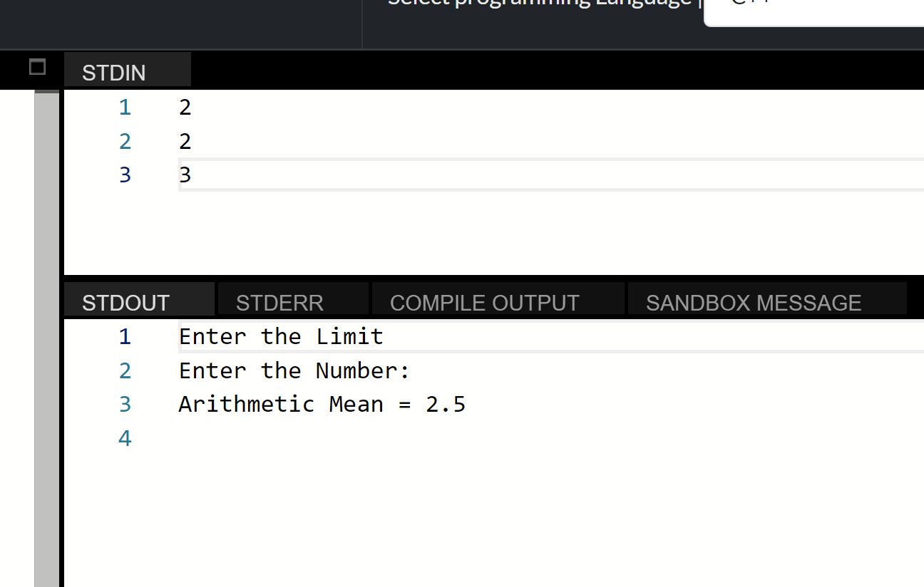The width and height of the screenshot is (924, 587).
Task: Select the SANDBOX MESSAGE tab
Action: tap(754, 302)
